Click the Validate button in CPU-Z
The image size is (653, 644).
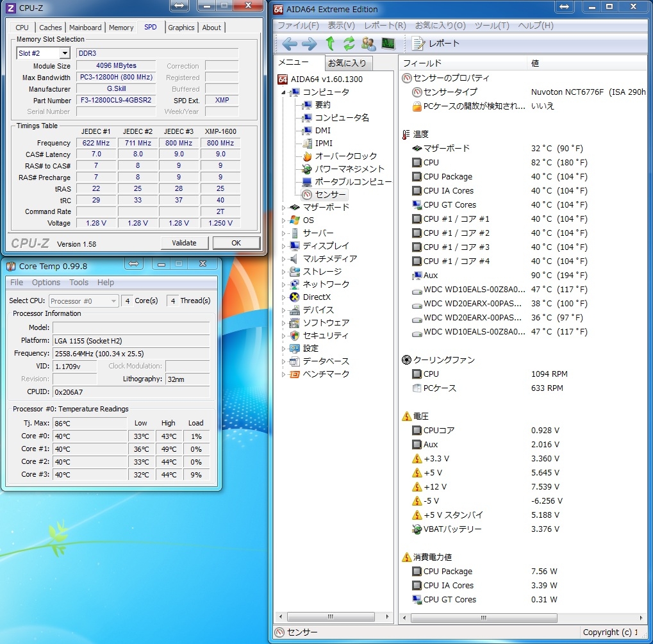(x=184, y=243)
